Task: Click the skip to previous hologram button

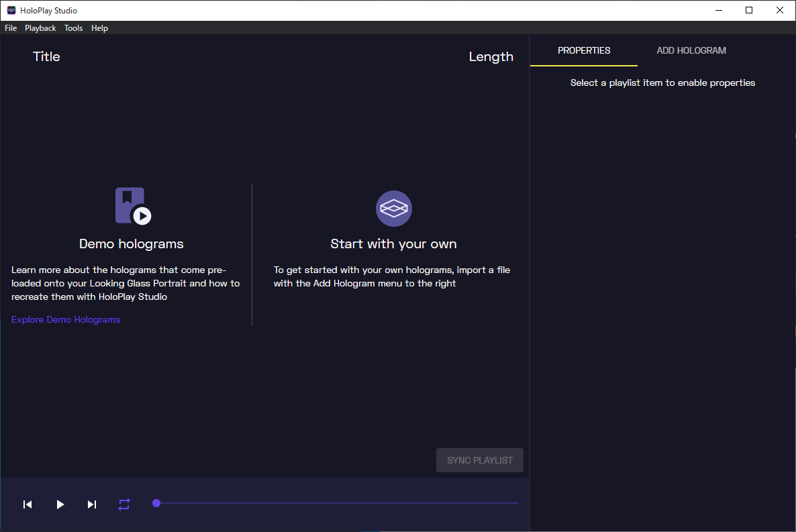Action: [28, 504]
